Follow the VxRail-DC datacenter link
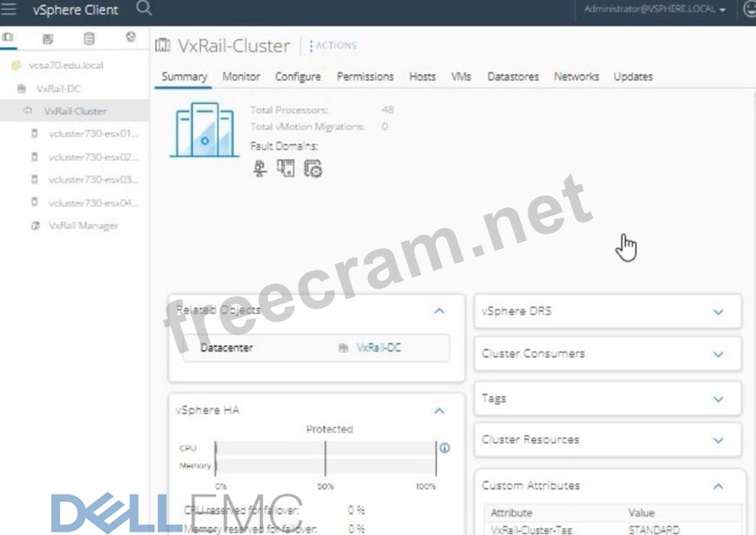Screen dimensions: 756x535 click(378, 348)
